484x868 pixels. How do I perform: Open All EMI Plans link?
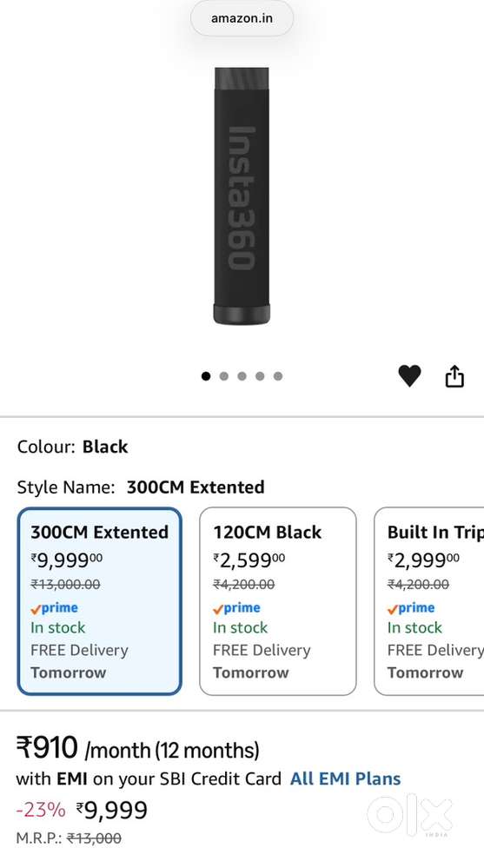(346, 779)
